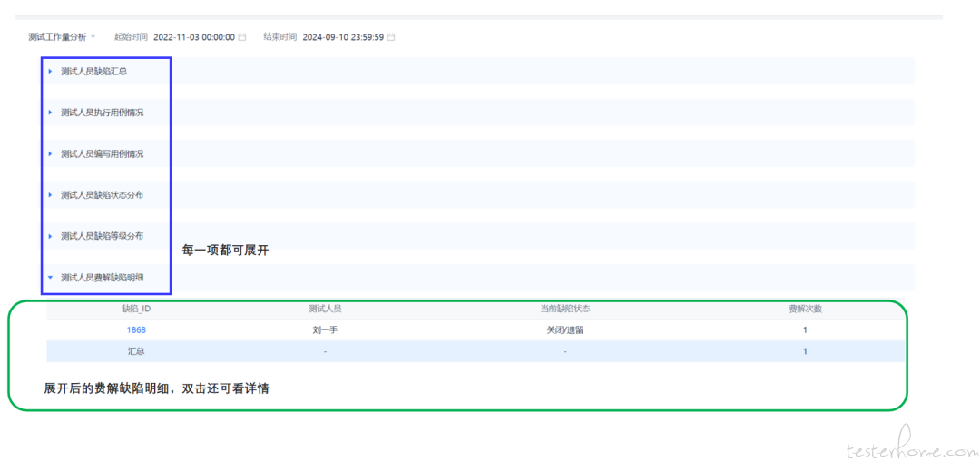Screen dimensions: 980x472
Task: Click the end time field 2024-09-10 23:59:59
Action: pos(342,37)
